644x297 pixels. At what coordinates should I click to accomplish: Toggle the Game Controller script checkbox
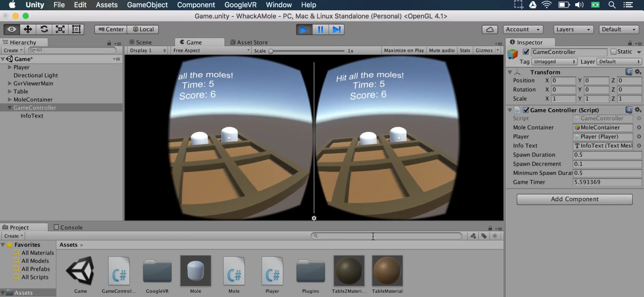coord(527,110)
